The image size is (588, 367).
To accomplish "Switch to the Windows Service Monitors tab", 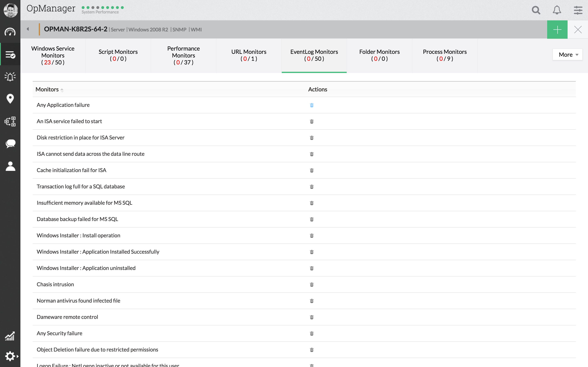I will tap(53, 55).
